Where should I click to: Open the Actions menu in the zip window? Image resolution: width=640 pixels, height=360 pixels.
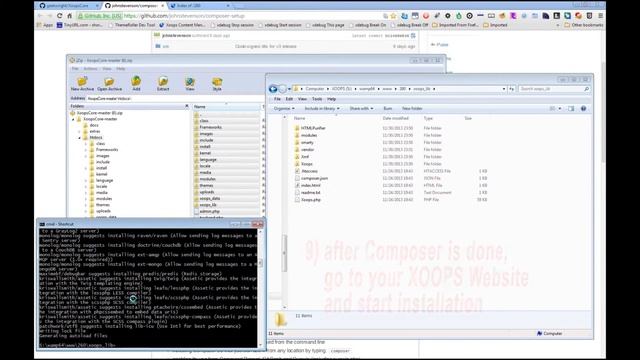pos(91,69)
